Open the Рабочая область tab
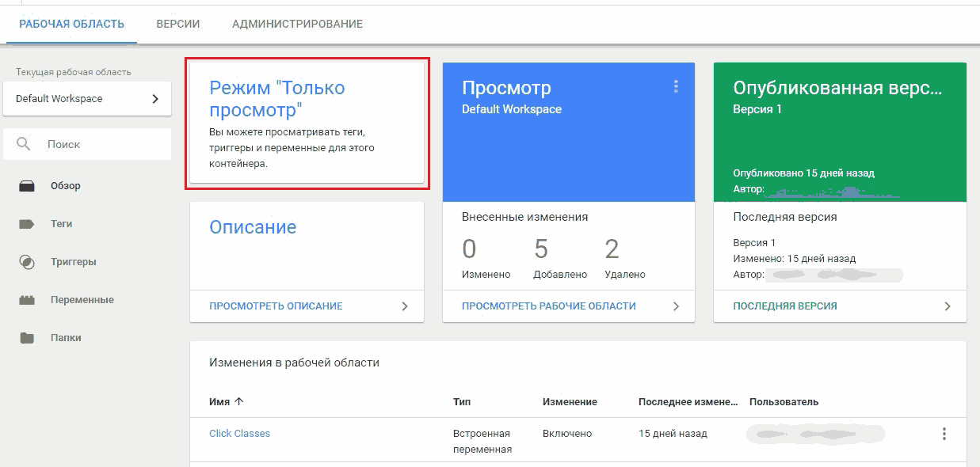The height and width of the screenshot is (467, 980). point(71,24)
